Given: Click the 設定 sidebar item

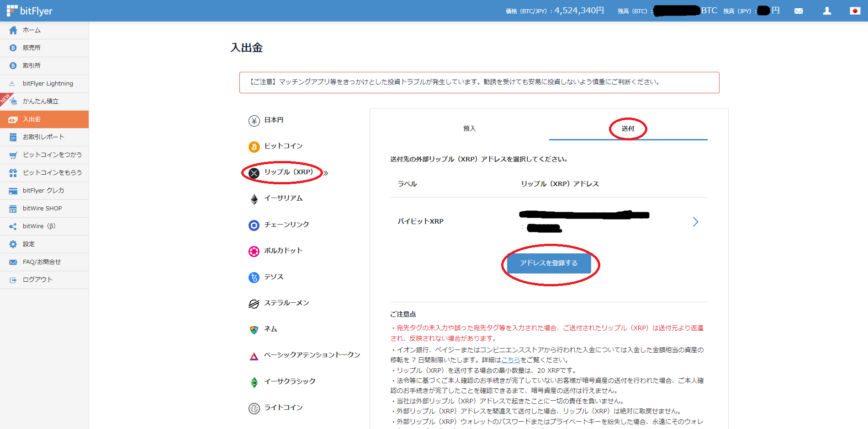Looking at the screenshot, I should point(44,244).
